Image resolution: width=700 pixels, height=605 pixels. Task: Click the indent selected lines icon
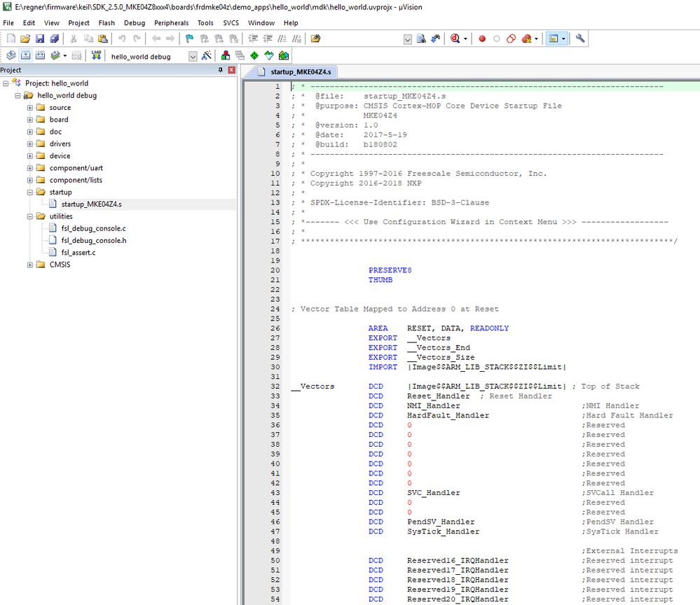253,39
